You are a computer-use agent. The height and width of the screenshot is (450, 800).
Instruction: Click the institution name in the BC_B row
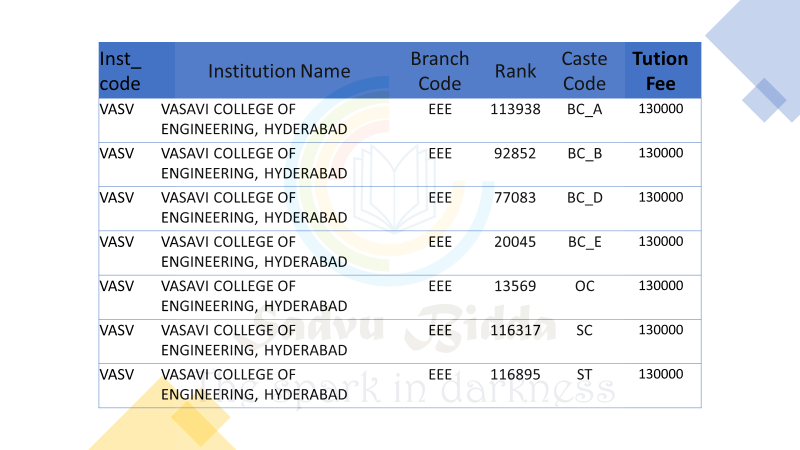[254, 163]
